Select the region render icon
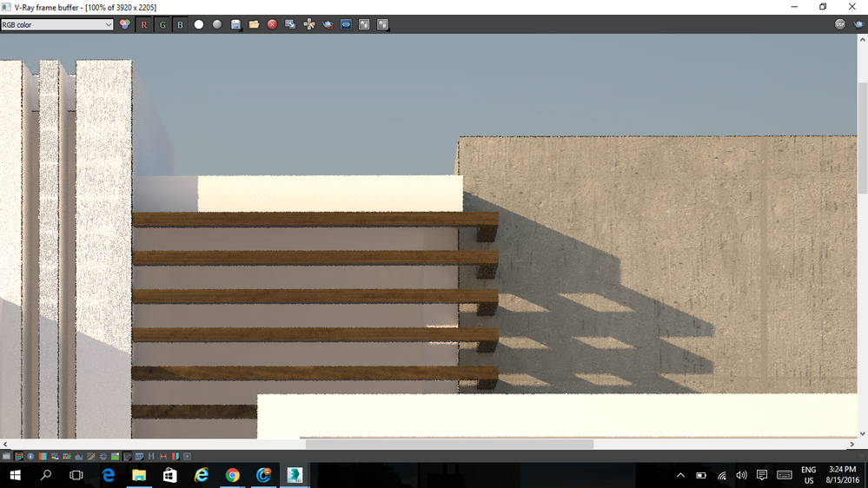Viewport: 868px width, 488px height. pyautogui.click(x=346, y=25)
